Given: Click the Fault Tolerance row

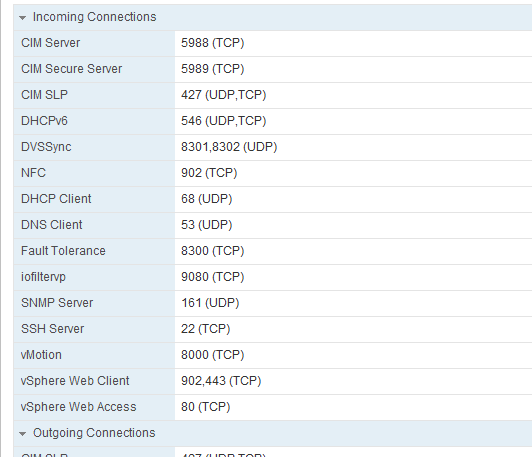Looking at the screenshot, I should click(273, 251).
